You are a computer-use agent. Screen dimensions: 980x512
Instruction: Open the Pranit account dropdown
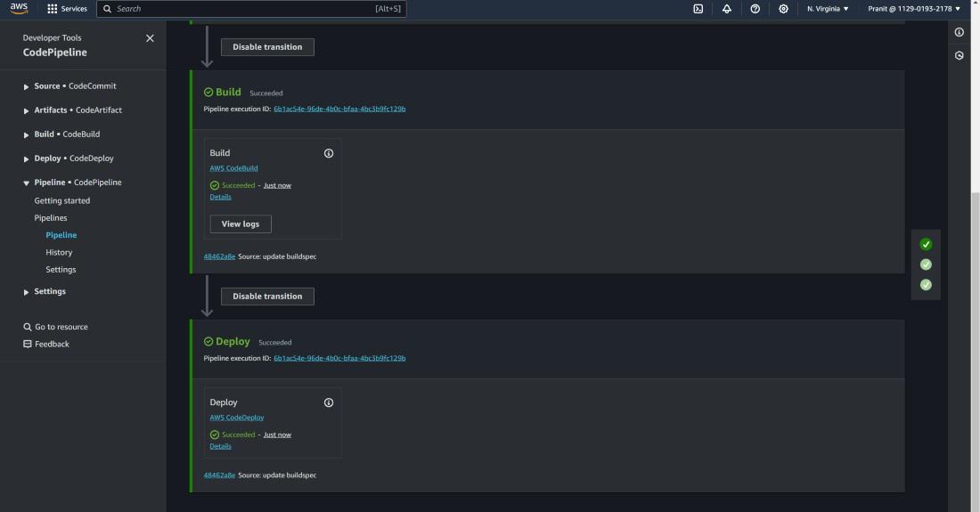(x=914, y=9)
